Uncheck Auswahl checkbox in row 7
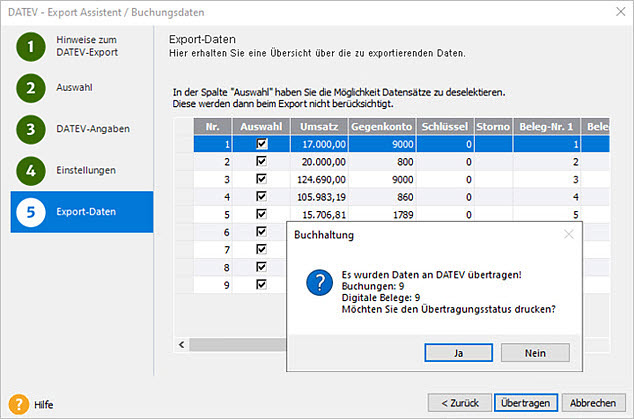 pos(262,250)
